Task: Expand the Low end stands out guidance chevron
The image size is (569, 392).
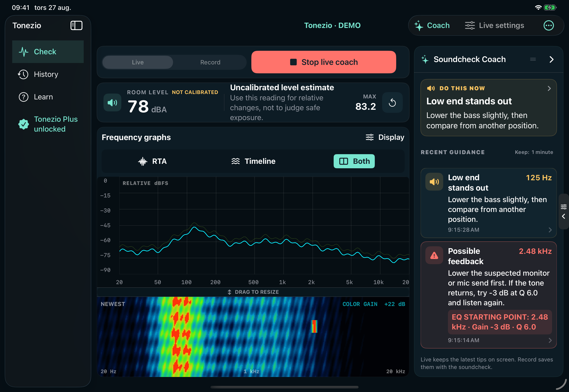Action: (x=550, y=230)
